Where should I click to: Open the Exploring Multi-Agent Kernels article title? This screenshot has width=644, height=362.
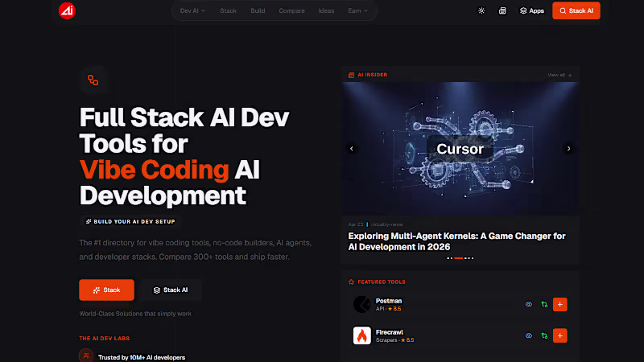456,241
